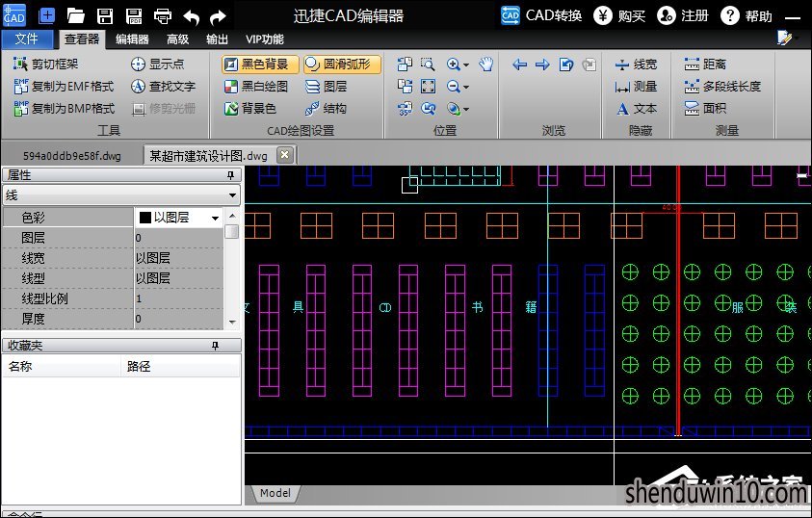Switch to 594a0ddb9e58f.dwg document tab

click(72, 155)
